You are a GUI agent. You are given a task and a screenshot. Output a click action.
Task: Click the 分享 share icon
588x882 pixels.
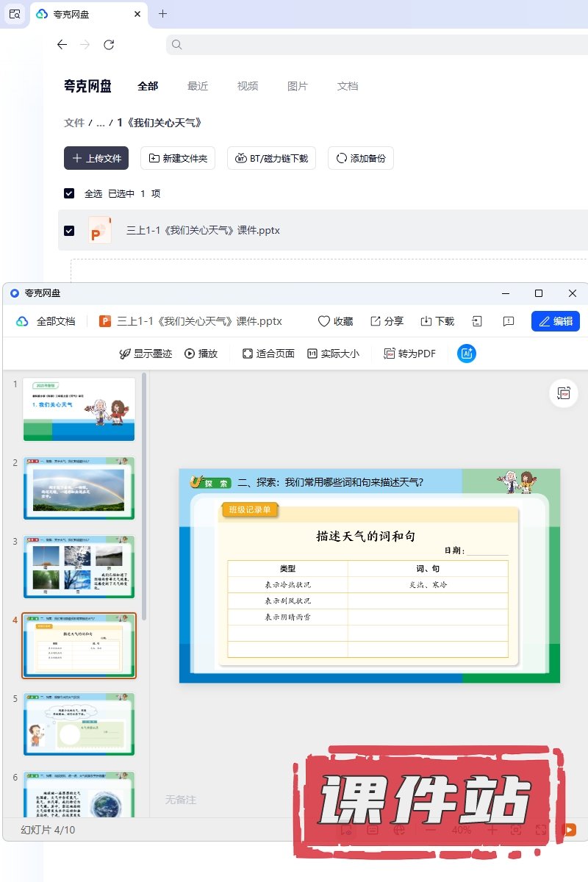[376, 321]
